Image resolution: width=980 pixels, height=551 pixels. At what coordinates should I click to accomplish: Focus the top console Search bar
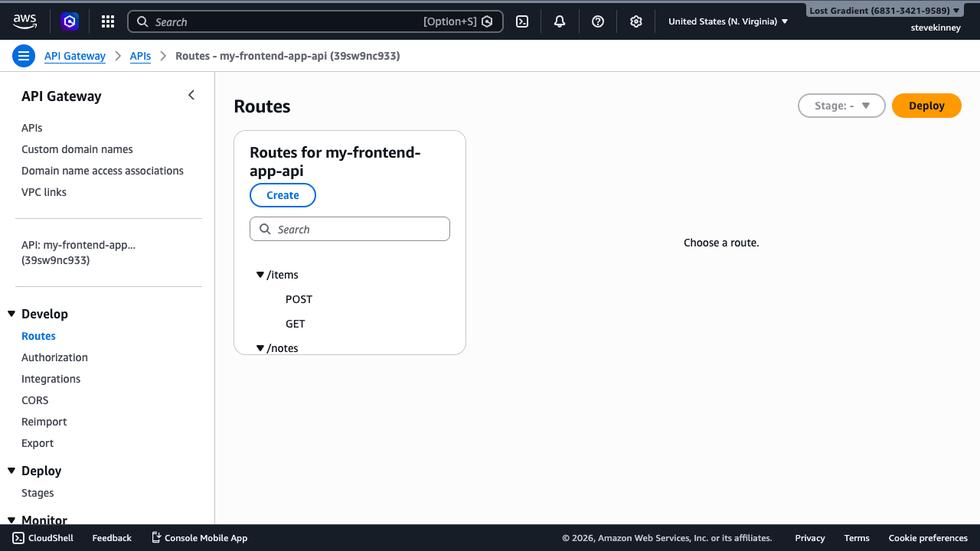[315, 21]
